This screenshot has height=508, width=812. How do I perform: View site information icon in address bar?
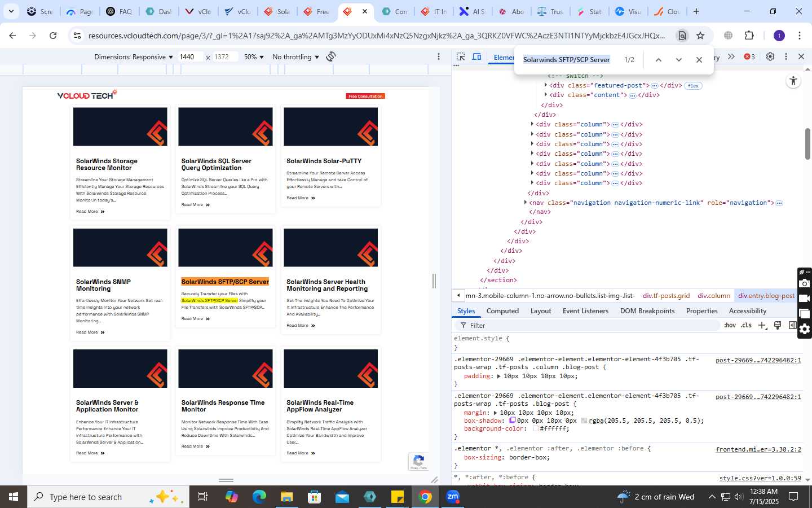[77, 36]
